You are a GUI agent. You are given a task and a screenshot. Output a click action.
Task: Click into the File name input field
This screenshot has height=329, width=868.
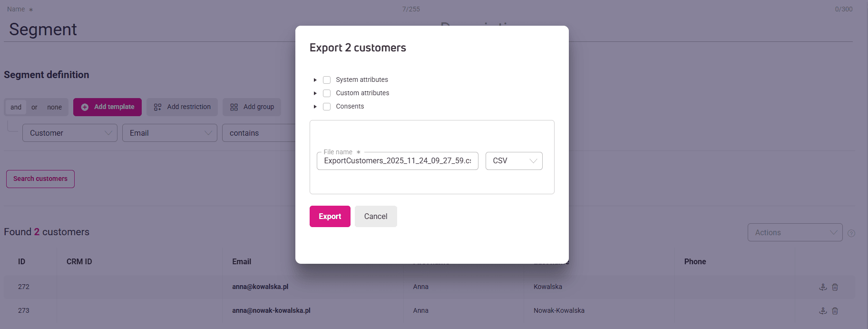pos(397,161)
